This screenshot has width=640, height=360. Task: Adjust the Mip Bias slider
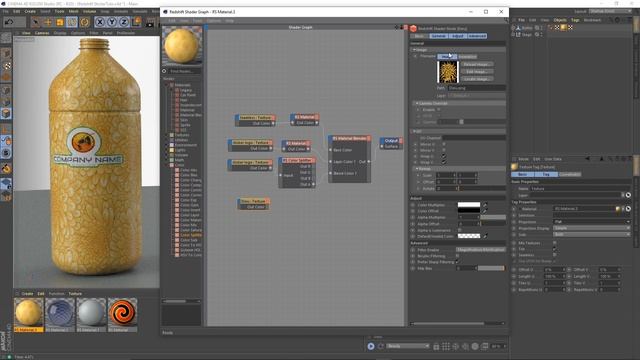point(491,268)
